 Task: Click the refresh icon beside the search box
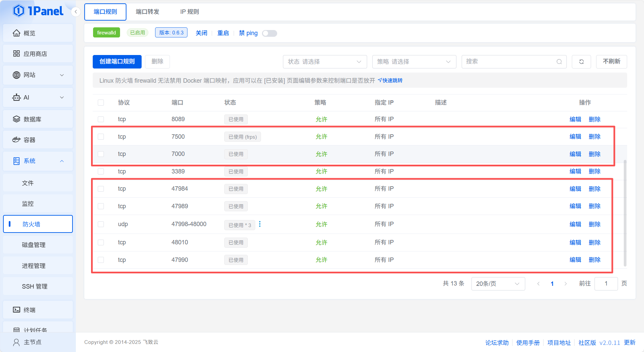[581, 62]
